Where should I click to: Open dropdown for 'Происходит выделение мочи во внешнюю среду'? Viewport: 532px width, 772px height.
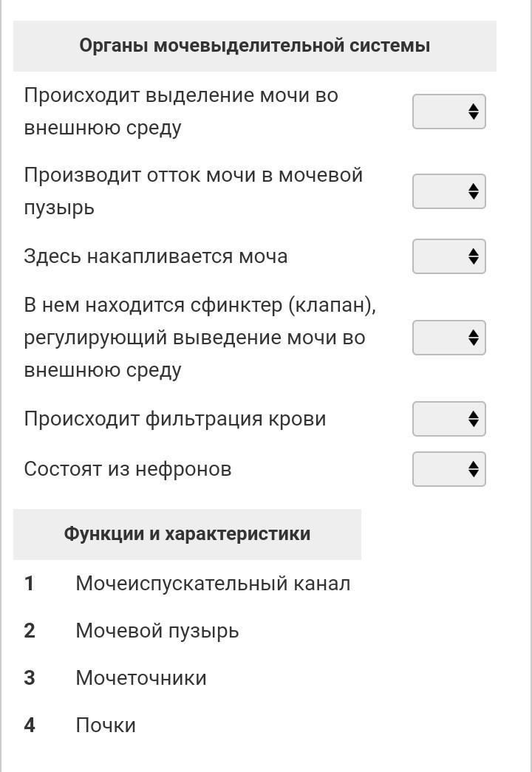coord(449,112)
